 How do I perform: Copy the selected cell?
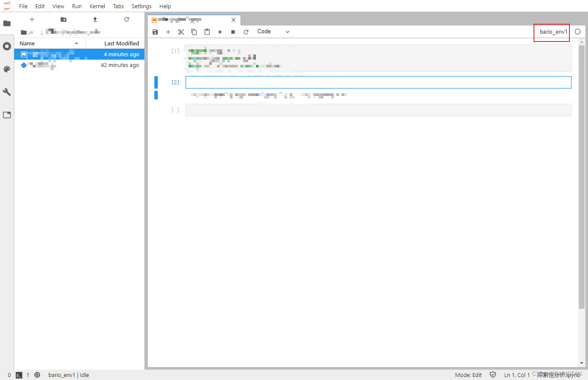tap(194, 32)
